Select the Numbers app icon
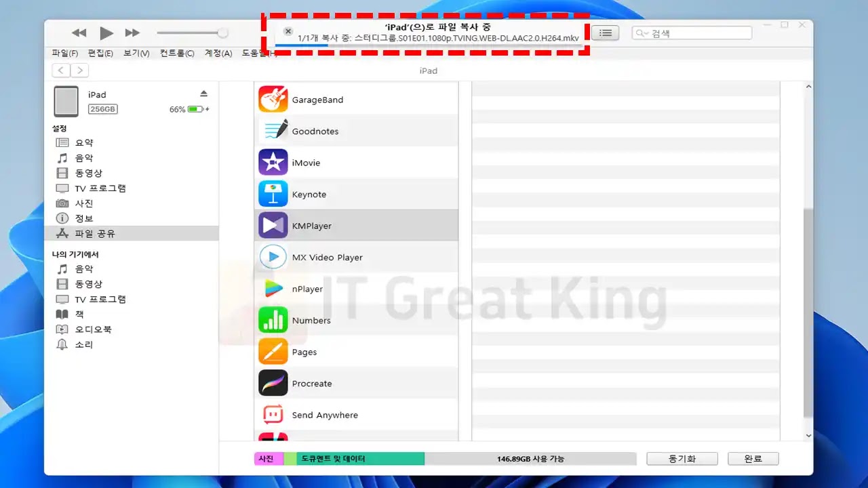868x488 pixels. 273,320
